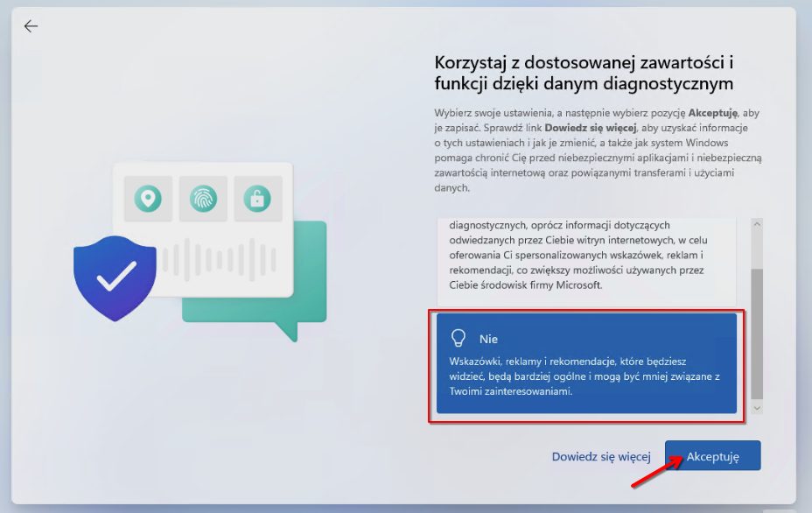
Task: Click the bold "Akceptuję" word in the description
Action: click(713, 114)
